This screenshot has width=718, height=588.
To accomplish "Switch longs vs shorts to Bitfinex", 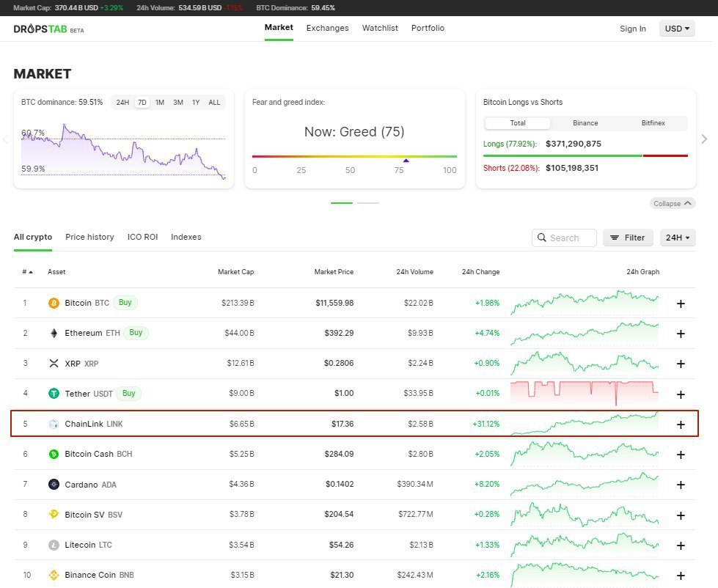I will pos(653,123).
